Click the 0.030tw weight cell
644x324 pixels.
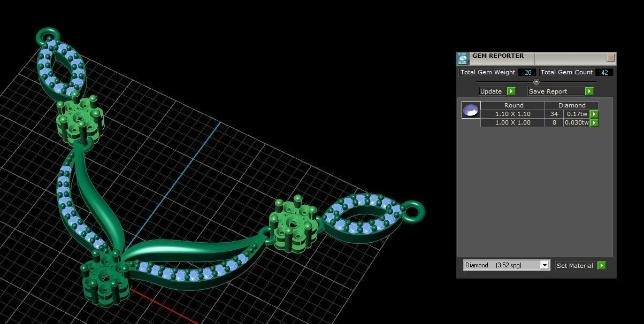click(x=577, y=122)
